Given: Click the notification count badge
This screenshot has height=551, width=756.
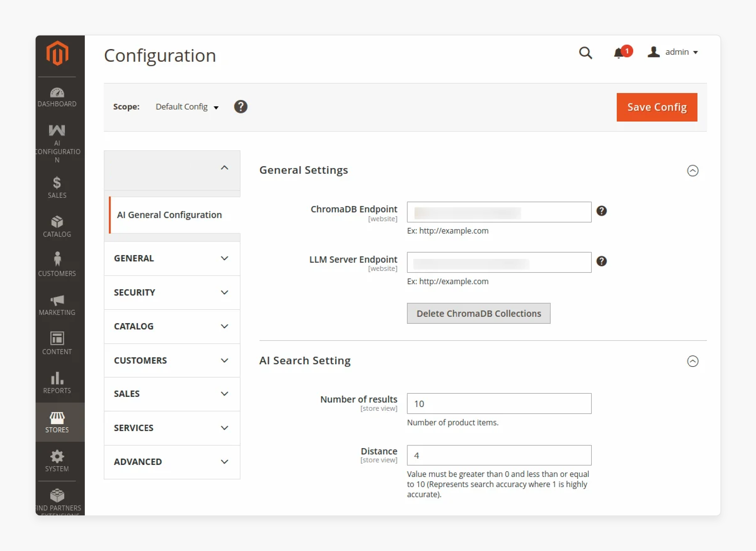Looking at the screenshot, I should pyautogui.click(x=627, y=51).
